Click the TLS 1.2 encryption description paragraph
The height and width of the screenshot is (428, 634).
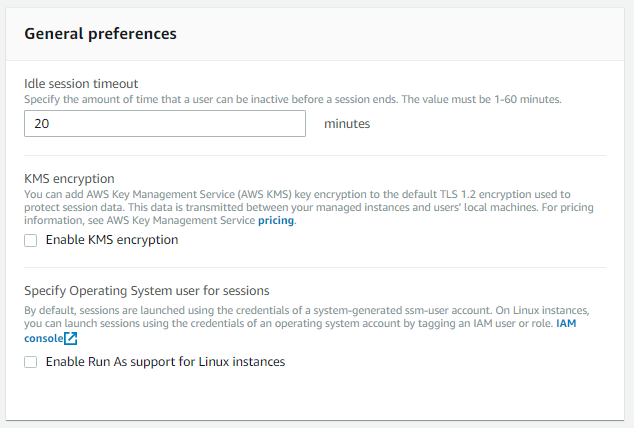pyautogui.click(x=309, y=207)
